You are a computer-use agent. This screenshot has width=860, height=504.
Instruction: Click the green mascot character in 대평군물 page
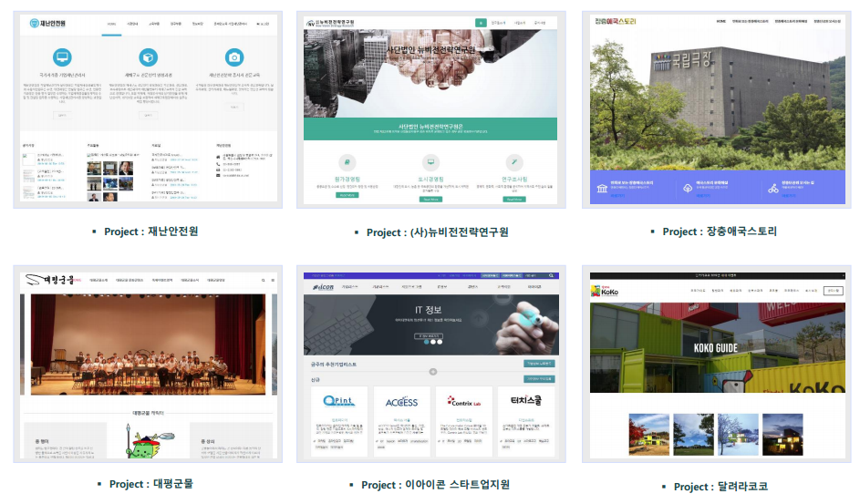pyautogui.click(x=147, y=442)
